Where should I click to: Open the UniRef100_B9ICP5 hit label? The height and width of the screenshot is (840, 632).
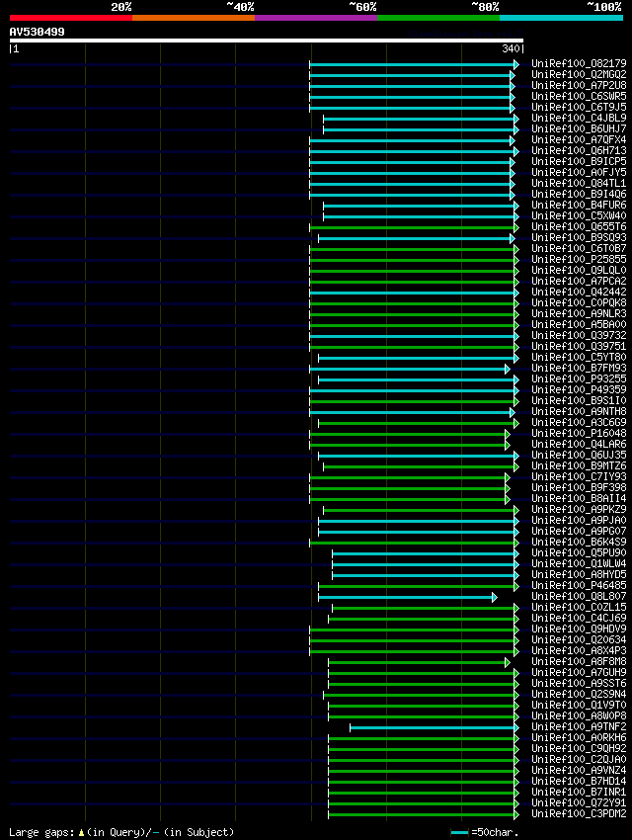(579, 161)
